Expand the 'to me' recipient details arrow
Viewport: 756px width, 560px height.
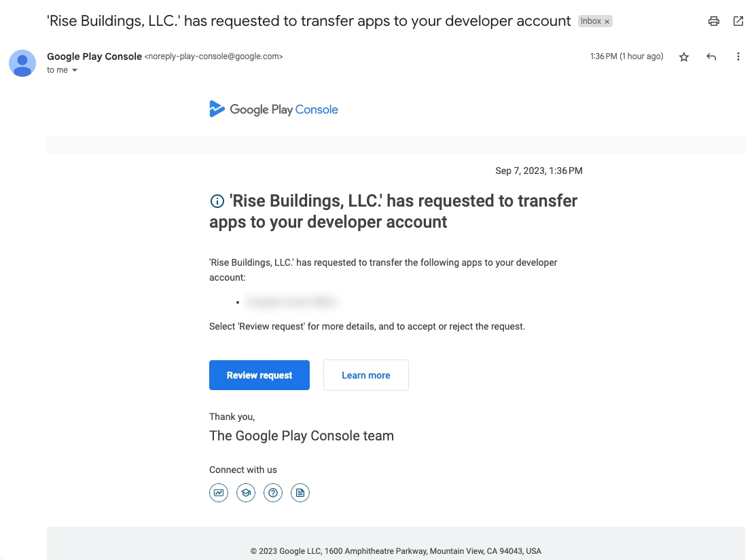point(75,71)
